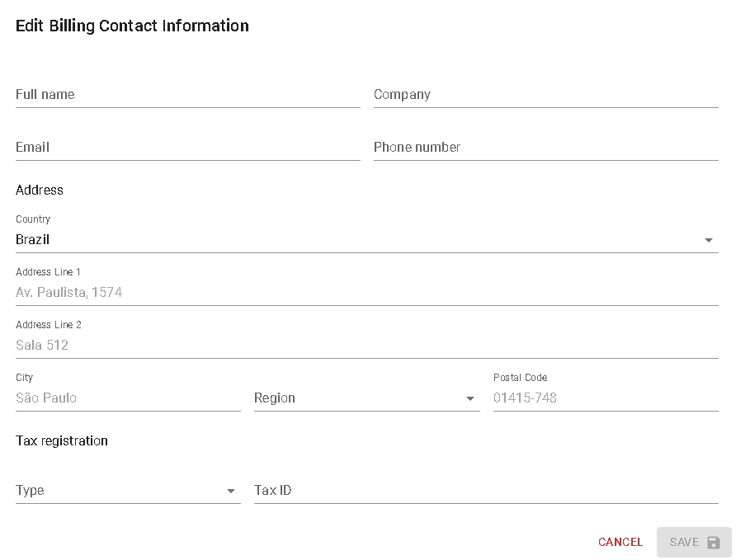
Task: Click the Cancel button
Action: (x=620, y=542)
